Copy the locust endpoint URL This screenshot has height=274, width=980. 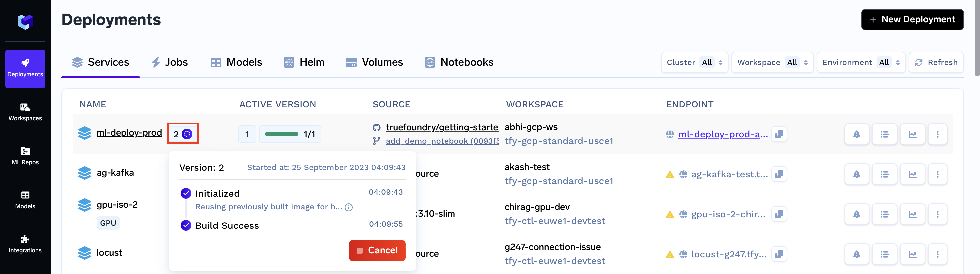tap(779, 254)
